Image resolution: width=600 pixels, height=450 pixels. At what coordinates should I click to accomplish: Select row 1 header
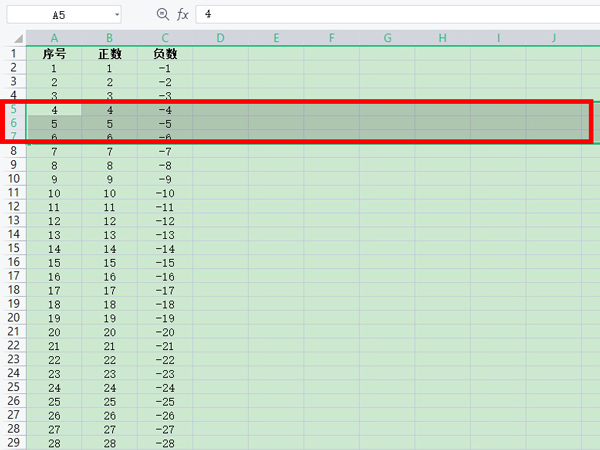pyautogui.click(x=13, y=54)
